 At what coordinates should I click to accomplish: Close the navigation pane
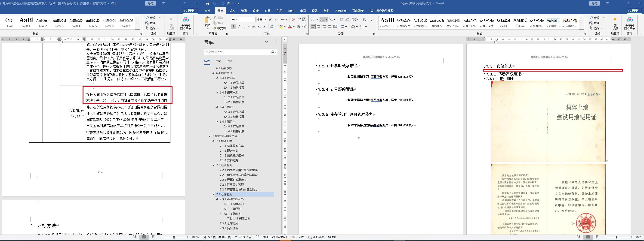pos(276,42)
